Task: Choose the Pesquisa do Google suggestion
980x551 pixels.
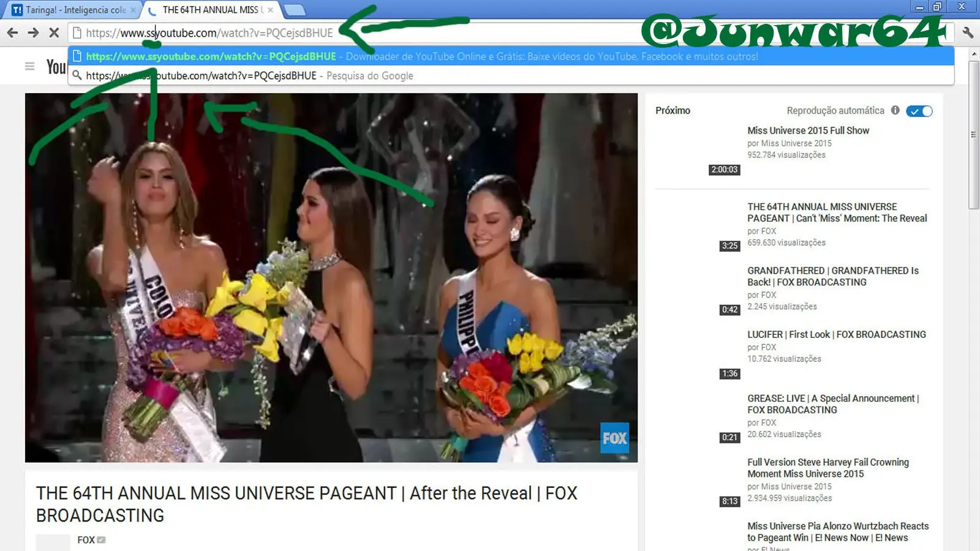Action: click(511, 75)
